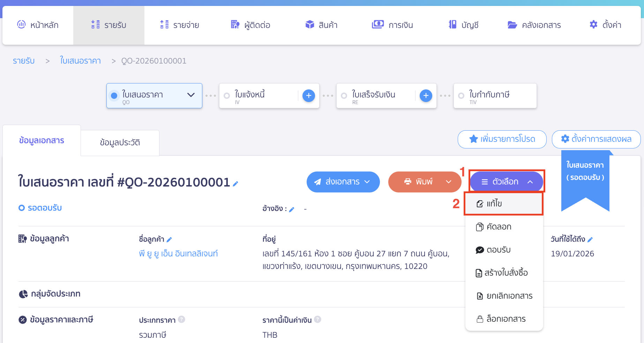Click the edit pencil next to อ้างอิง
The height and width of the screenshot is (343, 644).
coord(292,210)
